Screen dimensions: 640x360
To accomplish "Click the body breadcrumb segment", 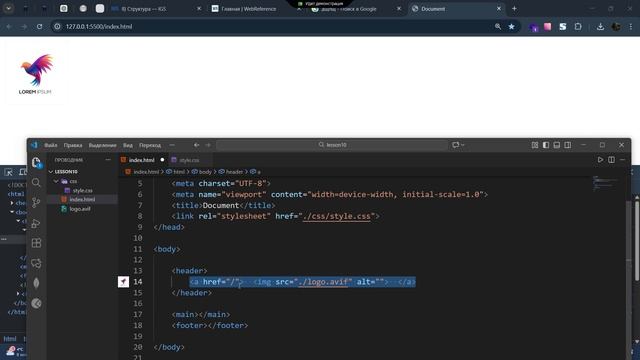I will (x=205, y=172).
